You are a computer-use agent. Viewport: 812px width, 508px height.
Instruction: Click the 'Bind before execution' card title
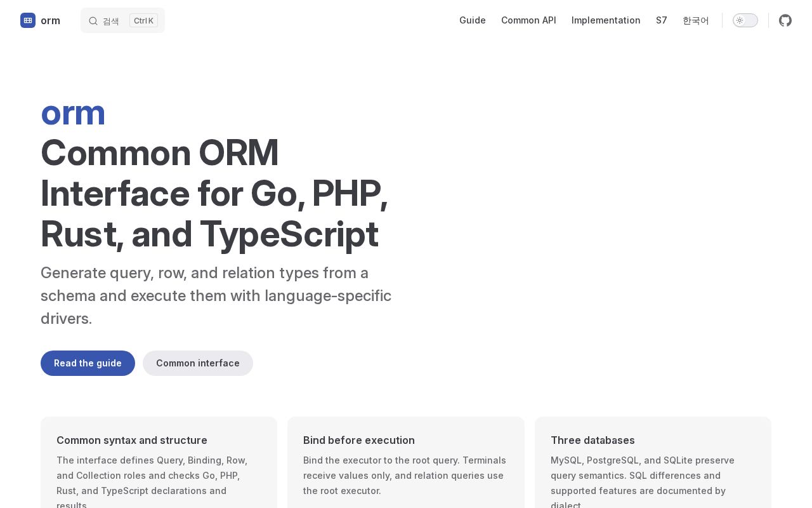[x=359, y=440]
